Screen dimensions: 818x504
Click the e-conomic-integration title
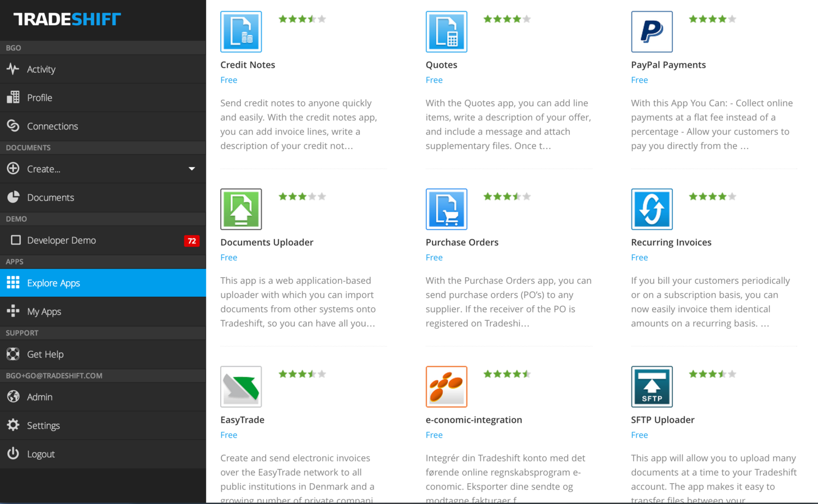click(x=474, y=420)
